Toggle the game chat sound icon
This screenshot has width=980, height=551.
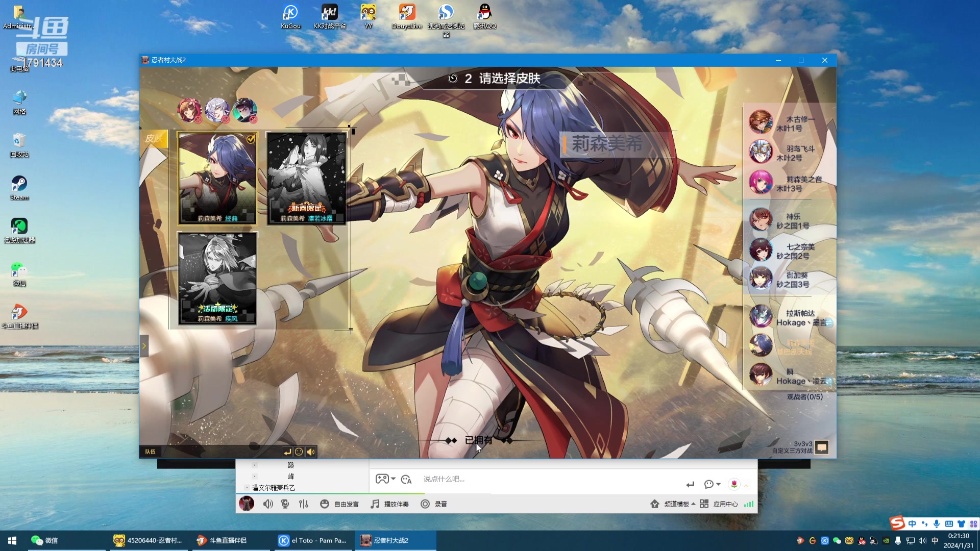tap(311, 452)
